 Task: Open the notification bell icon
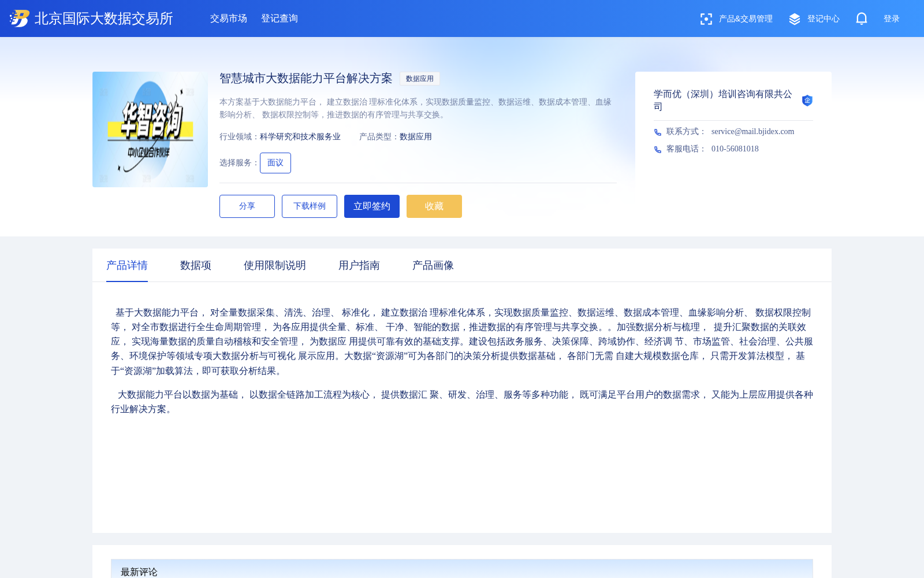point(862,18)
